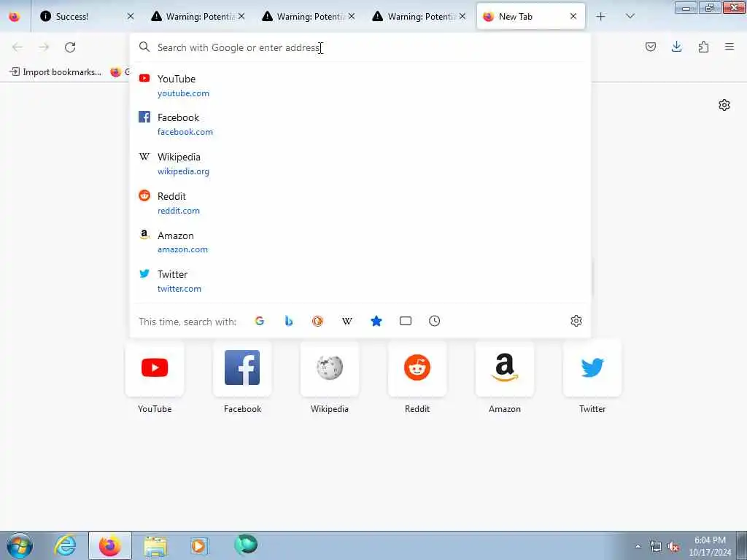Go forward one page
The image size is (747, 560).
point(44,47)
